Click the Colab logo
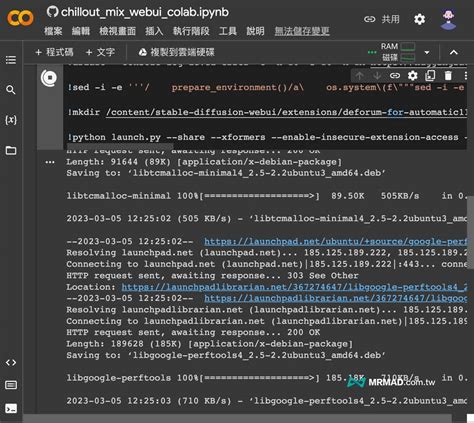The width and height of the screenshot is (474, 423). 20,18
